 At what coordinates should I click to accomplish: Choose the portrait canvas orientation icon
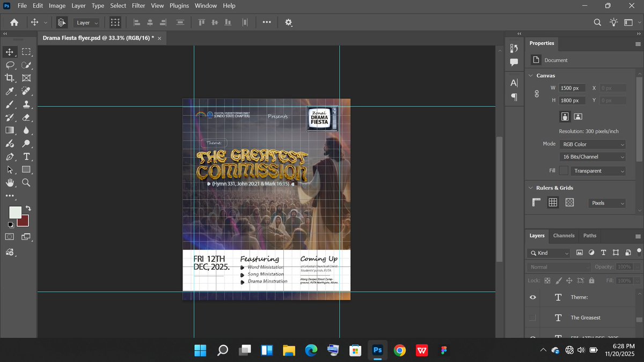(x=564, y=116)
